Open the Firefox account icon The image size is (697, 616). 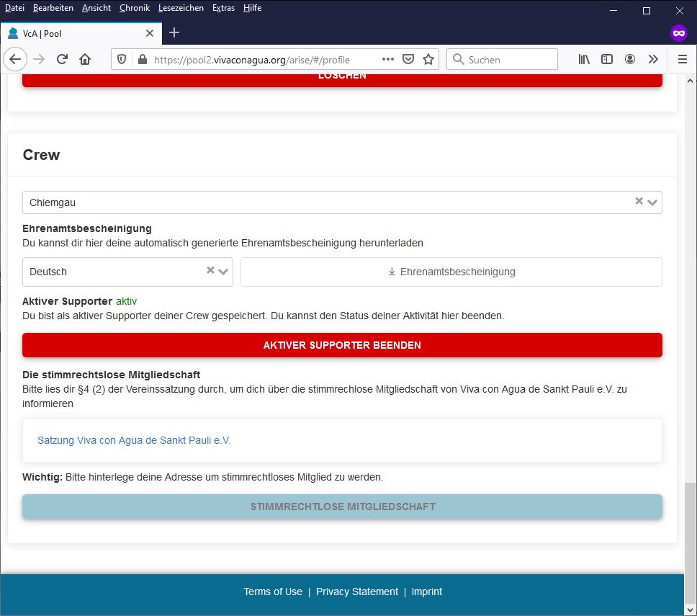pyautogui.click(x=630, y=59)
